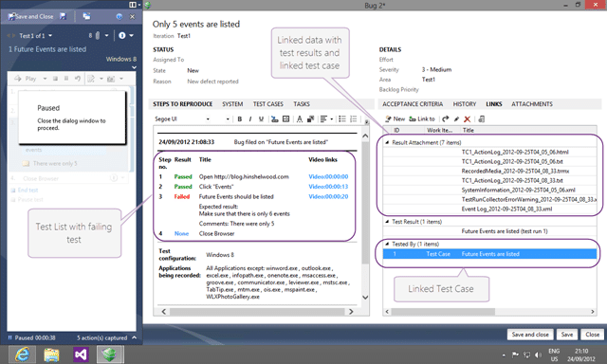The width and height of the screenshot is (607, 364).
Task: Click the red X delete link icon
Action: (x=468, y=118)
